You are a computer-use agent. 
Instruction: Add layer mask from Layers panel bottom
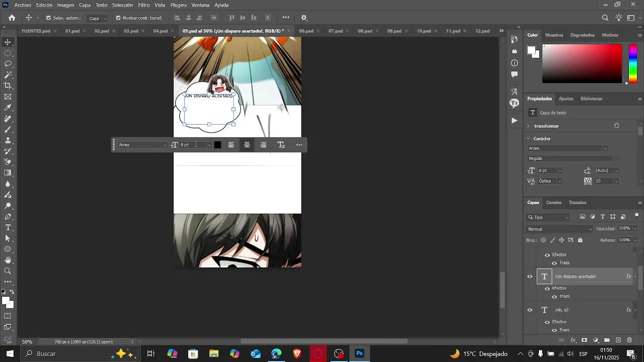[584, 340]
